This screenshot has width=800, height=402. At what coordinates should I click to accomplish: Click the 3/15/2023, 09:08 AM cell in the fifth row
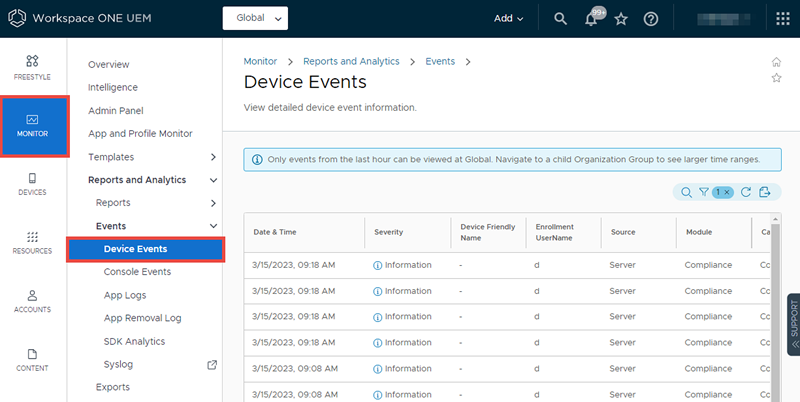[294, 368]
